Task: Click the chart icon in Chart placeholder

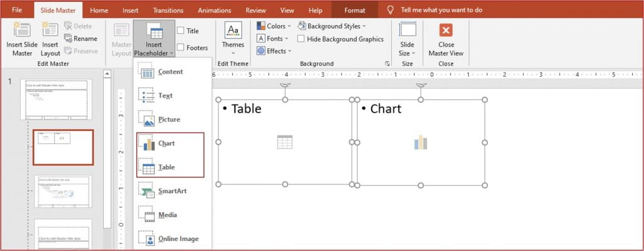Action: click(421, 143)
